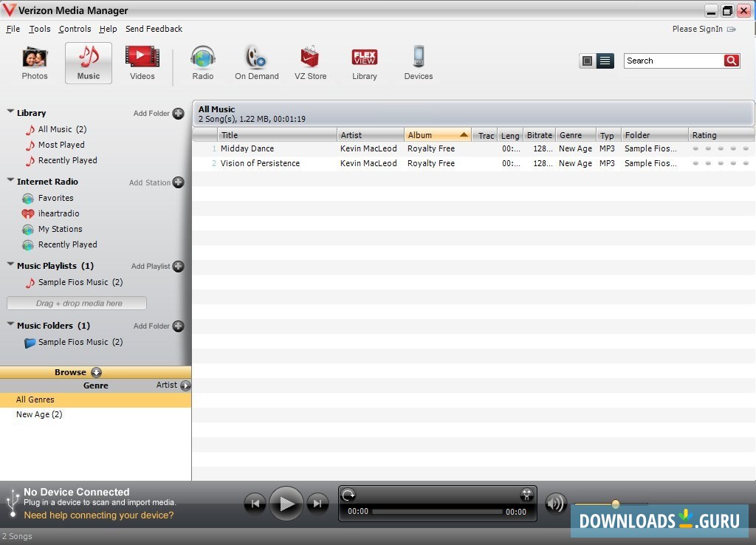Collapse the Library section
This screenshot has width=756, height=545.
10,112
